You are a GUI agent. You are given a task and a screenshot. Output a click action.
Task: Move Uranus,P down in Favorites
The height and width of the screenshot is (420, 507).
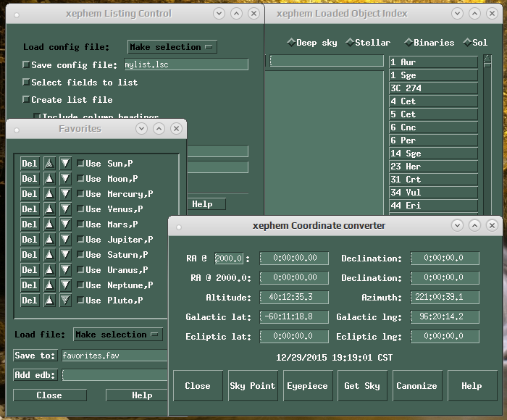tap(65, 269)
